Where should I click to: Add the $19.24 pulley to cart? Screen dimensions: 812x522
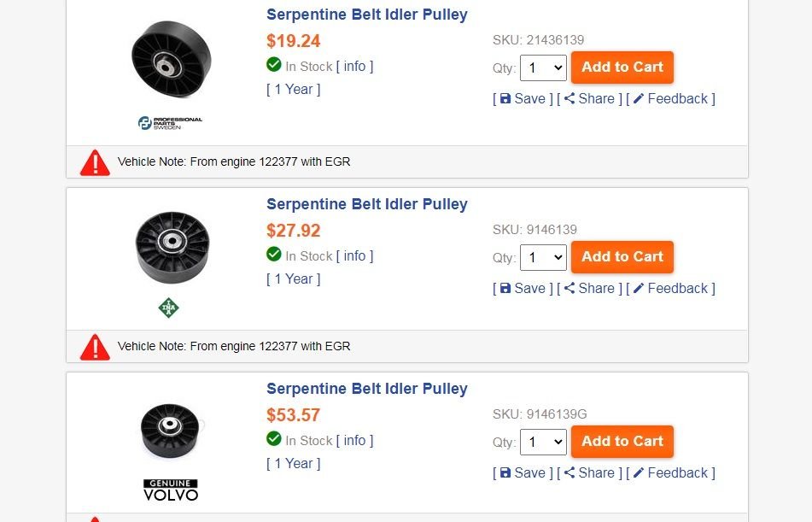pos(622,67)
